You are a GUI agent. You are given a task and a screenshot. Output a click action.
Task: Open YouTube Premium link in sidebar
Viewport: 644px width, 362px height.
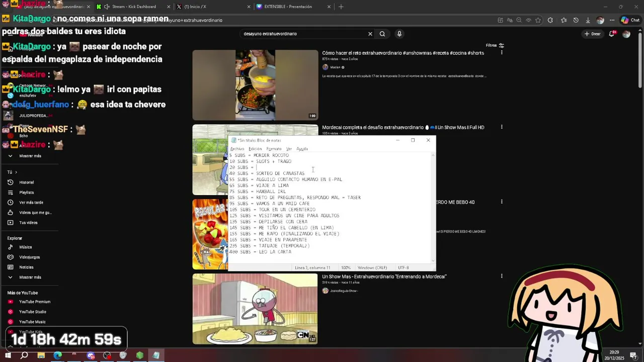pyautogui.click(x=34, y=302)
